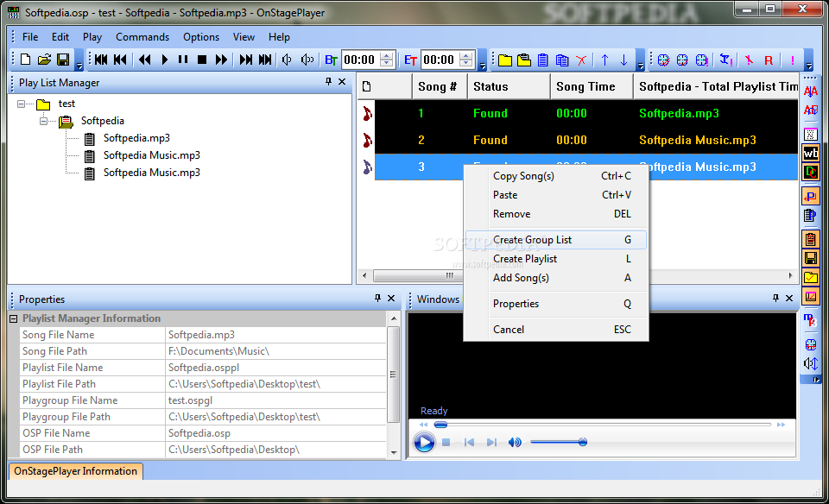This screenshot has width=829, height=504.
Task: Open the Play menu
Action: (92, 37)
